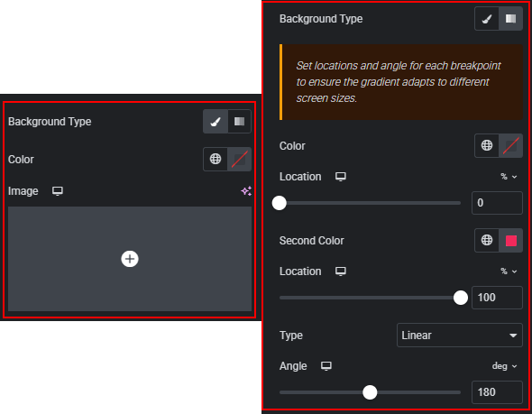This screenshot has height=414, width=532.
Task: Click device icon beside second Location label
Action: (x=341, y=271)
